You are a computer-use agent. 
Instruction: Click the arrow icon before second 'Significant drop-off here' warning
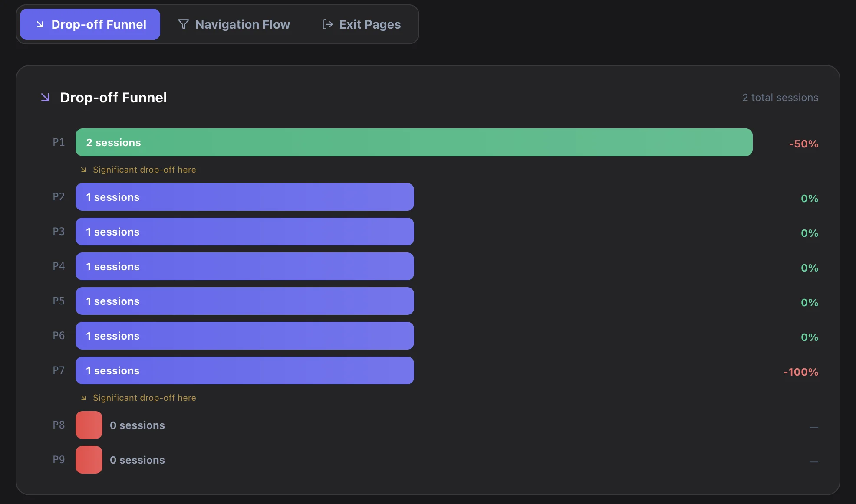[83, 398]
